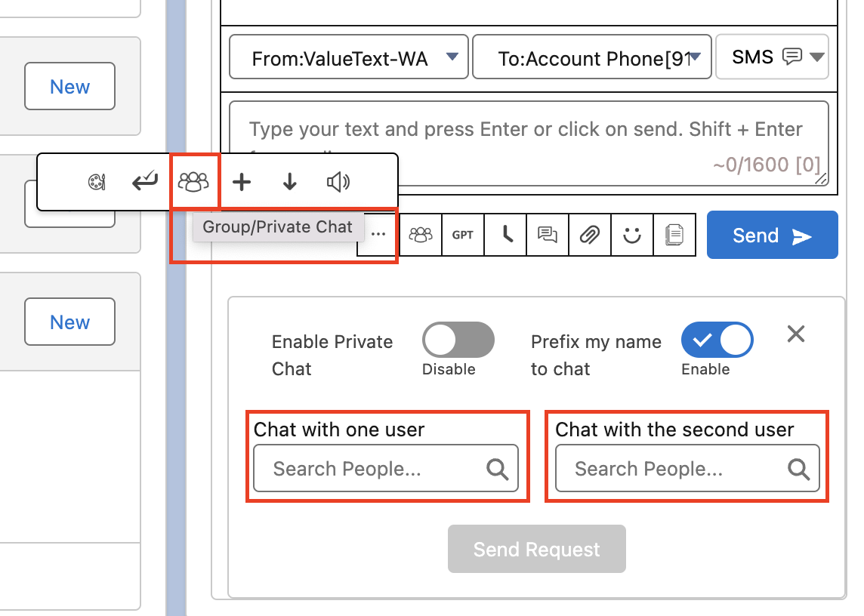Toggle Prefix my name to chat switch
The height and width of the screenshot is (616, 864).
click(717, 340)
